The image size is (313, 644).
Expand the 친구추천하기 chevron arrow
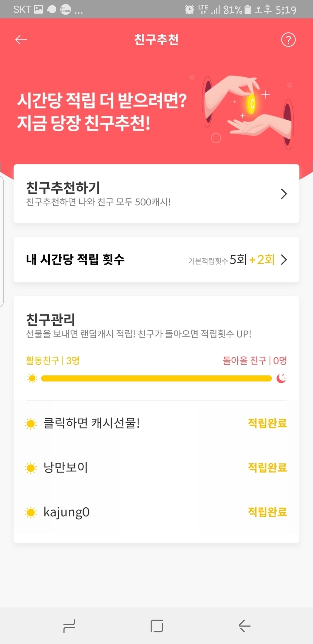point(284,194)
